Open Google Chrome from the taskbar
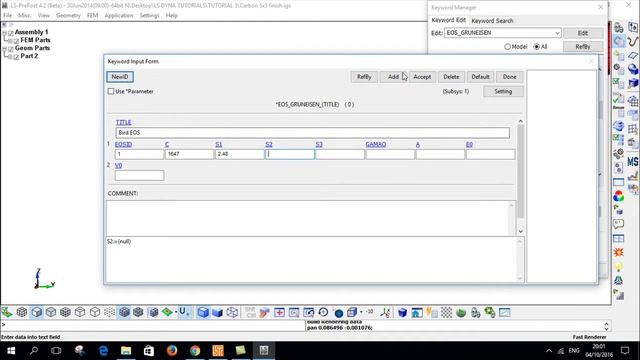Image resolution: width=640 pixels, height=360 pixels. 195,351
